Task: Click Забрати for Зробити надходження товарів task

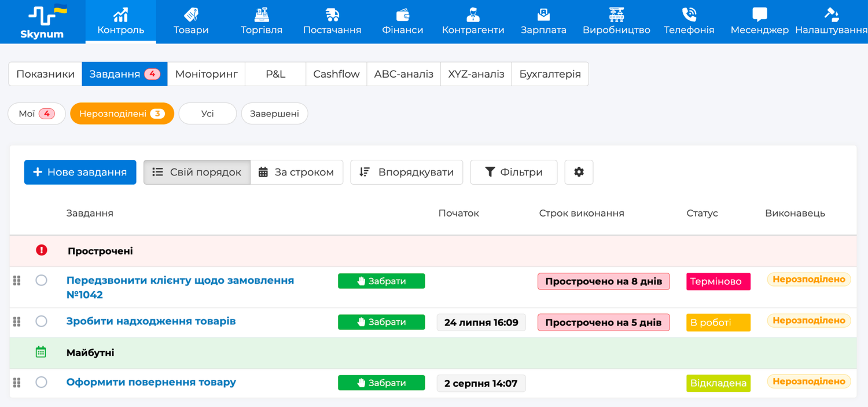Action: click(381, 322)
